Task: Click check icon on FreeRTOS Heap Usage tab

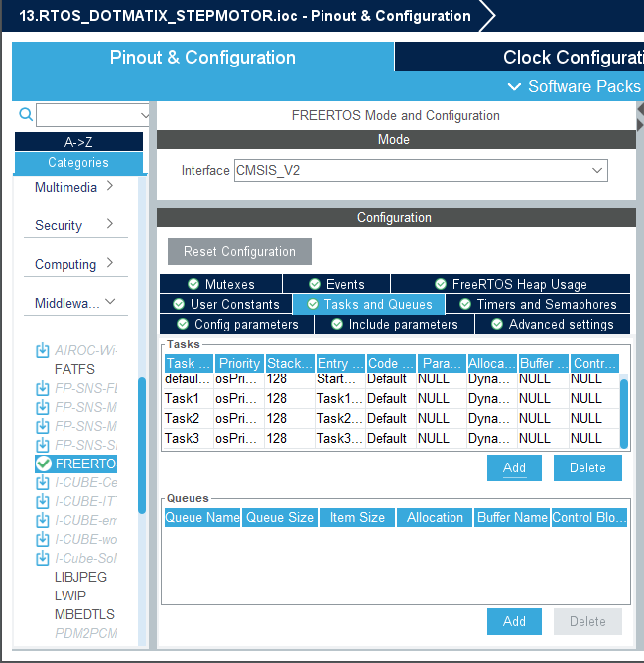Action: coord(441,284)
